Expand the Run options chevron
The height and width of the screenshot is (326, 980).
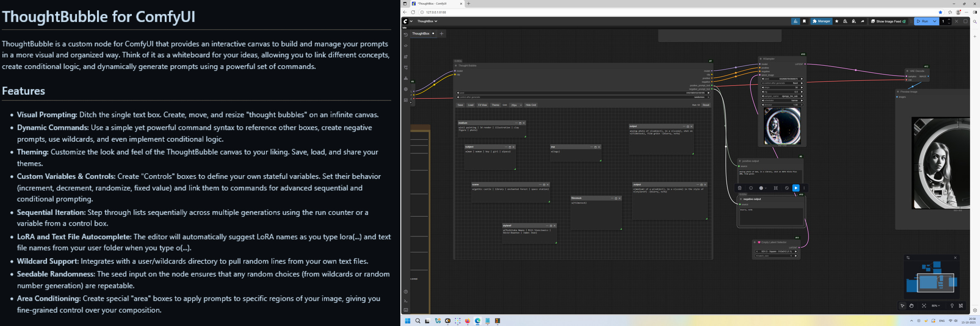point(935,21)
